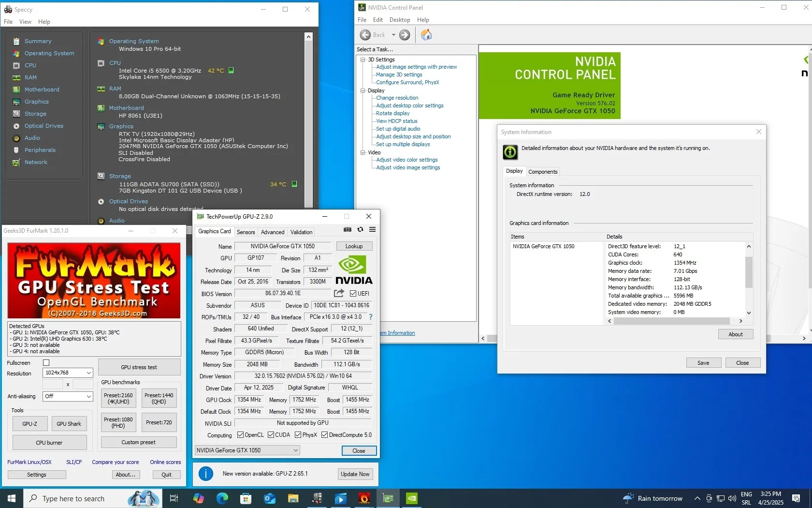Open the GPU selector dropdown in GPU-Z
This screenshot has width=812, height=508.
pyautogui.click(x=247, y=450)
